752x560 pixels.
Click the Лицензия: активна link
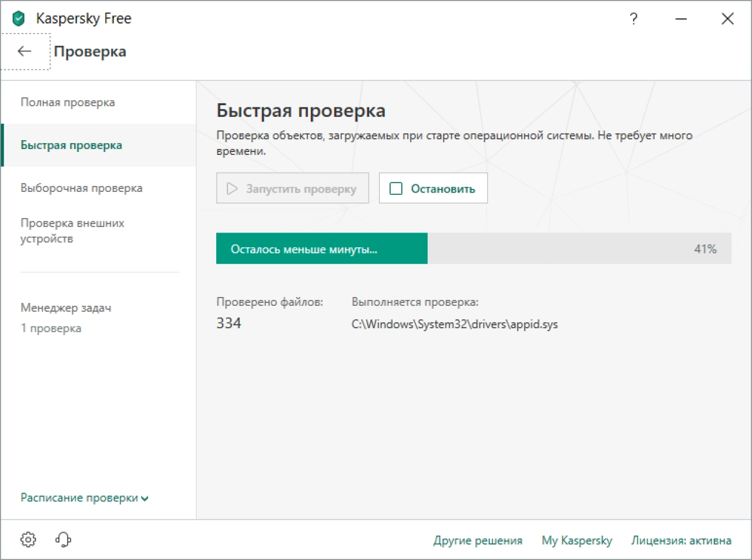point(681,541)
